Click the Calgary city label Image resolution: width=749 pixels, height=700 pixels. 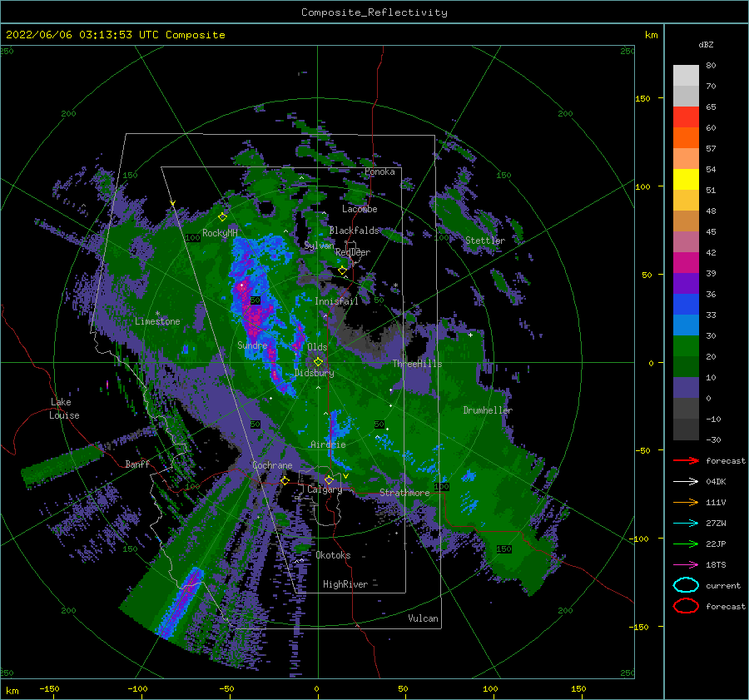(x=325, y=489)
